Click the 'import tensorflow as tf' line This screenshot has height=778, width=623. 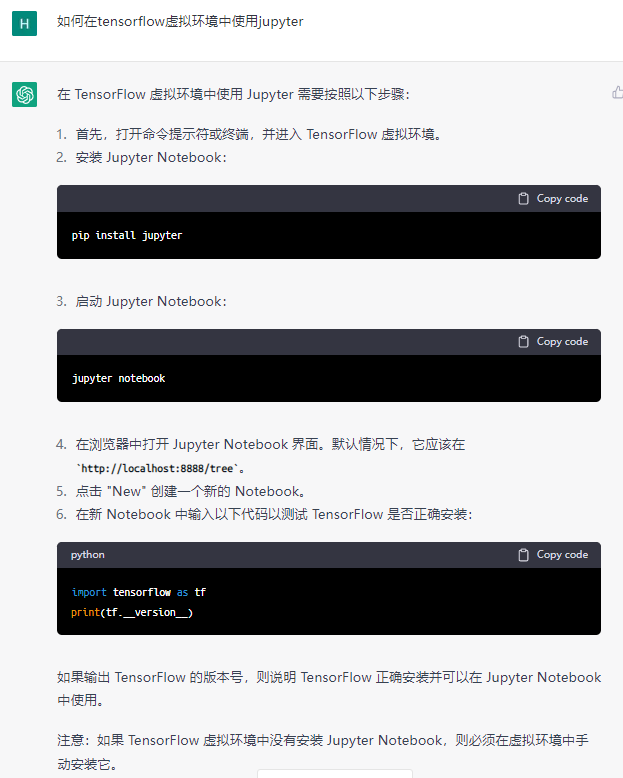tap(138, 592)
